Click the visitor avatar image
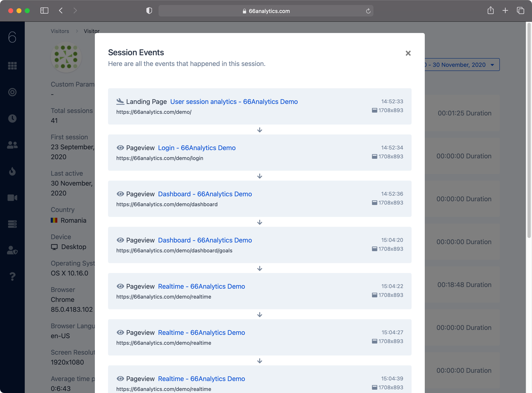 point(66,57)
